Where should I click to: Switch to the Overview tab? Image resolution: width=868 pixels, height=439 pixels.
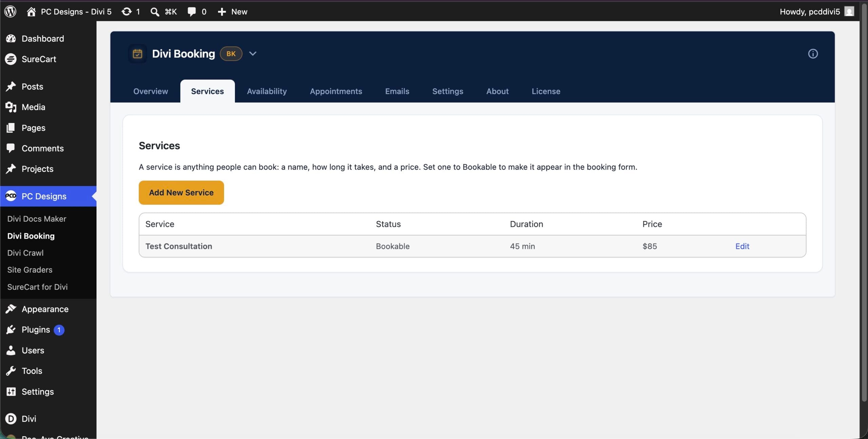(151, 91)
